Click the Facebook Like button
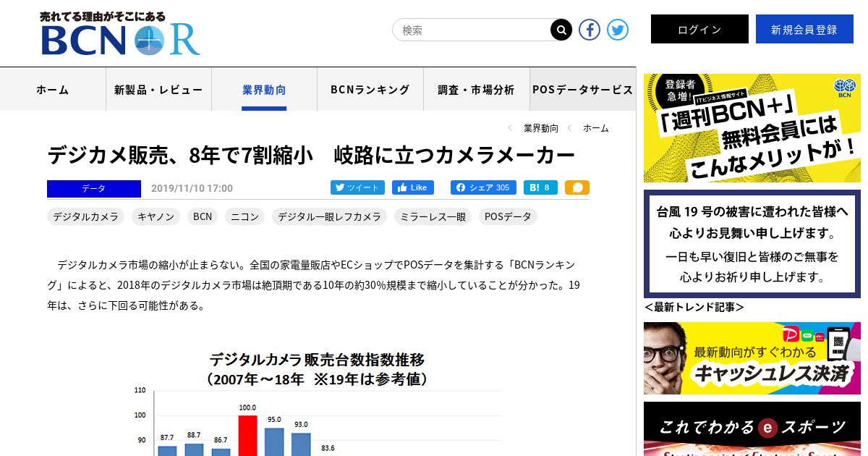This screenshot has width=868, height=456. tap(412, 187)
